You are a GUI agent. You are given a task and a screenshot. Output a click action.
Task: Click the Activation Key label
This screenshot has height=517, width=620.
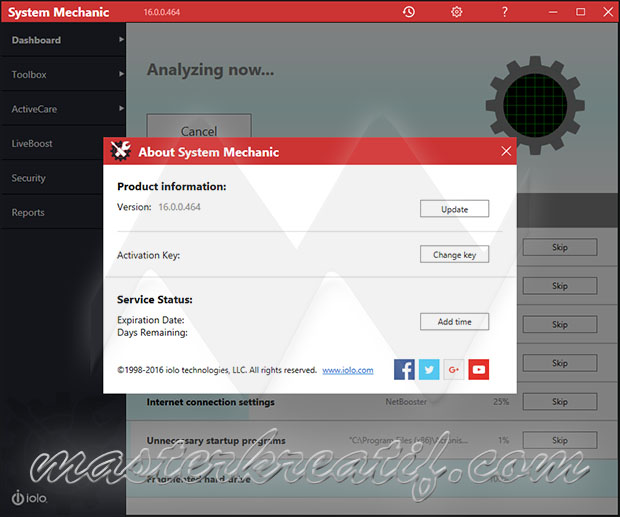tap(148, 255)
